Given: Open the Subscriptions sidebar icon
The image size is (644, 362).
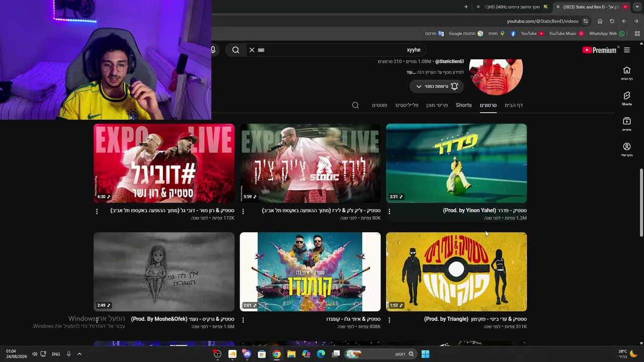Looking at the screenshot, I should [x=626, y=124].
